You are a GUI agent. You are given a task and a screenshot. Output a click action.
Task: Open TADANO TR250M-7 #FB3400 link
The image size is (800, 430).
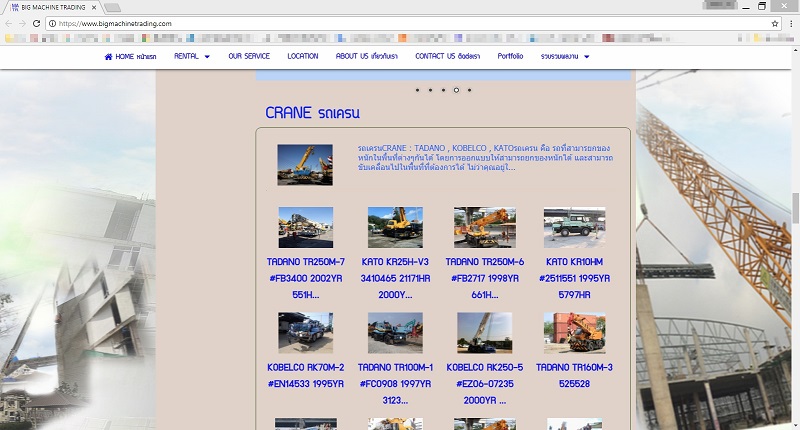(306, 278)
